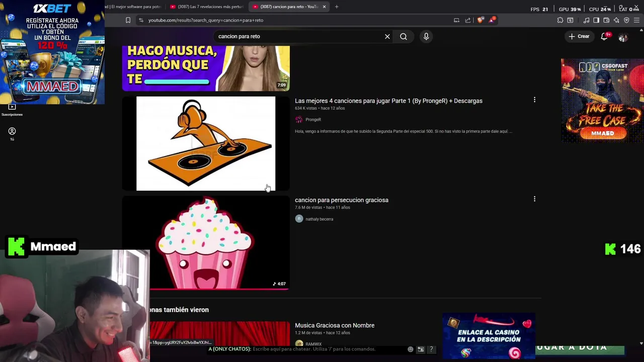Open emoji picker in chat bar
Viewport: 644px width, 362px height.
coord(411,349)
